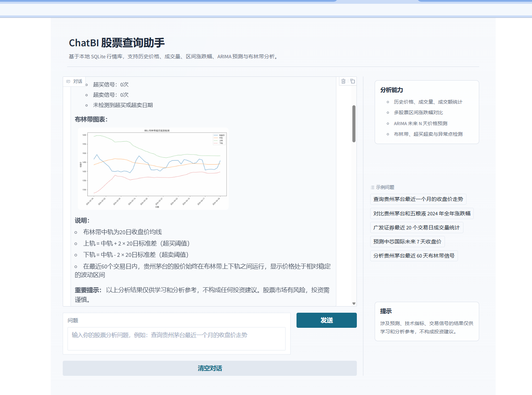The height and width of the screenshot is (395, 532).
Task: Click the 布林带中轨为20日收盘价均线 line
Action: pos(122,232)
